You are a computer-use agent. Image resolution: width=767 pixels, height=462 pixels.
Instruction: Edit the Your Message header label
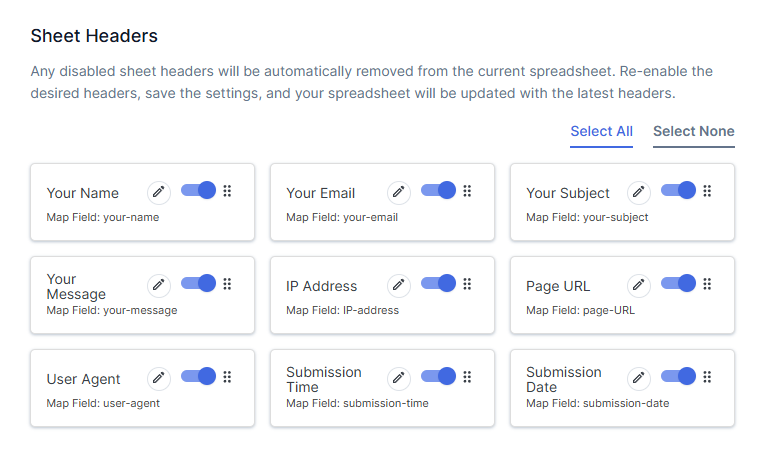158,285
